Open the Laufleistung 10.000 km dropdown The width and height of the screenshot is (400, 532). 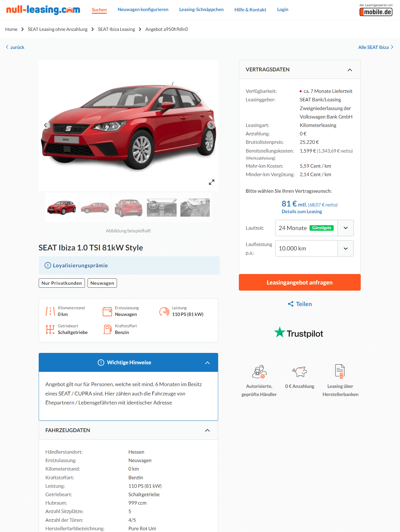(x=314, y=248)
